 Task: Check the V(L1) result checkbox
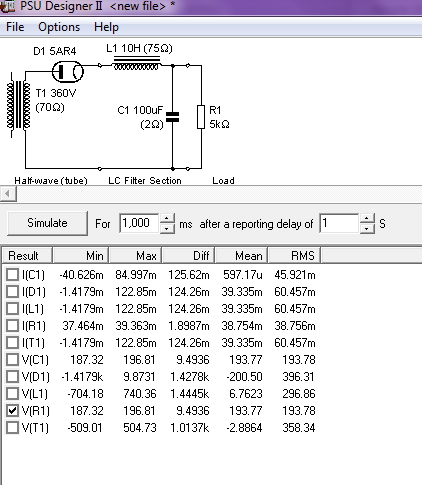pos(12,394)
